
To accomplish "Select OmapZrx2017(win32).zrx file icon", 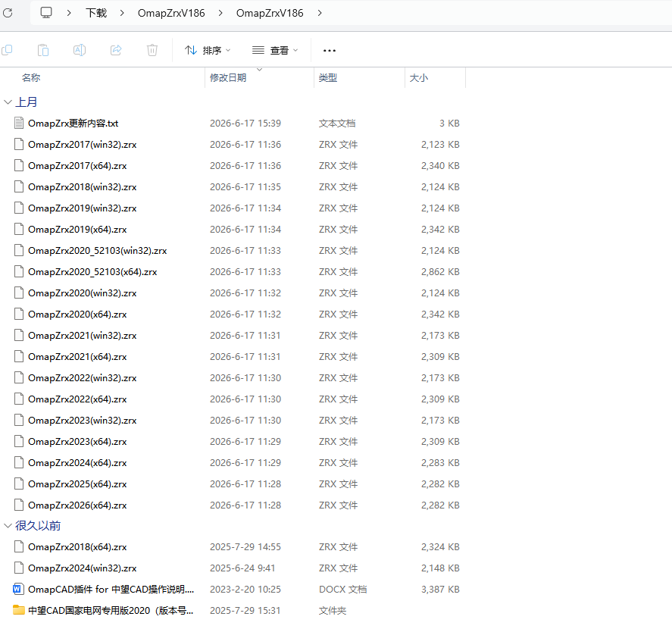I will (x=18, y=144).
